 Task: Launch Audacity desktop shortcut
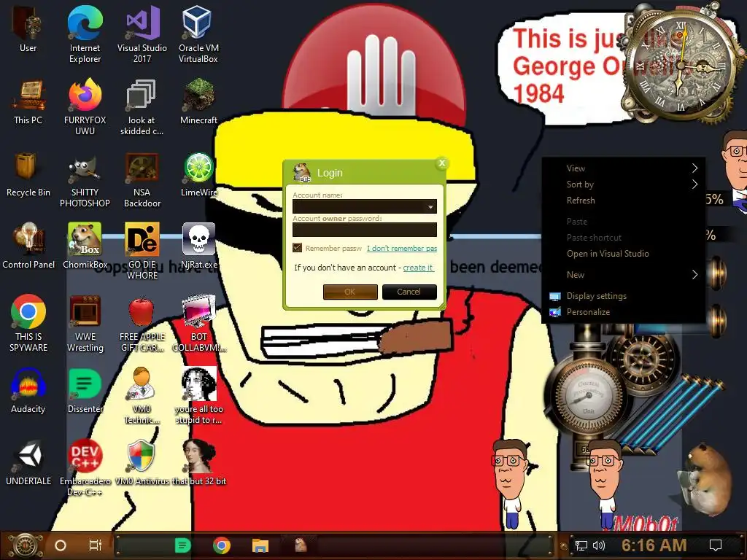tap(28, 391)
